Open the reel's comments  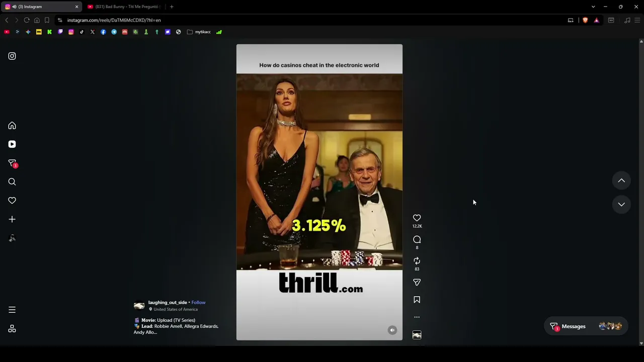[x=417, y=239]
